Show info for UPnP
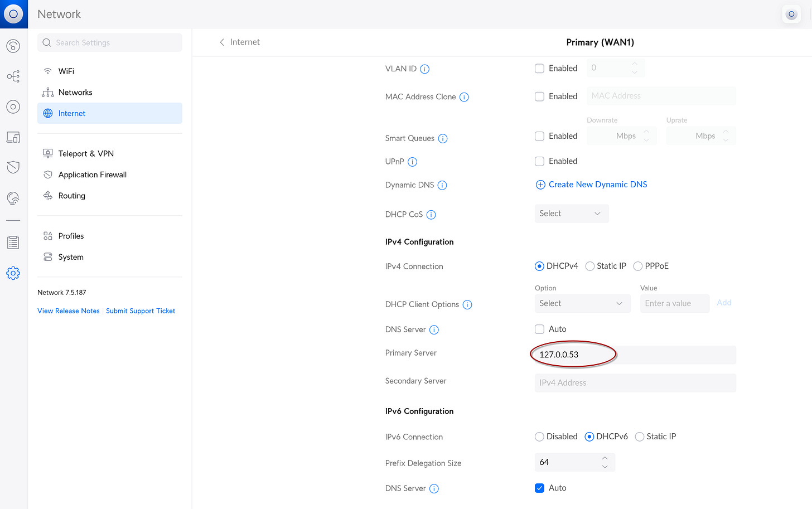The height and width of the screenshot is (509, 812). (413, 162)
